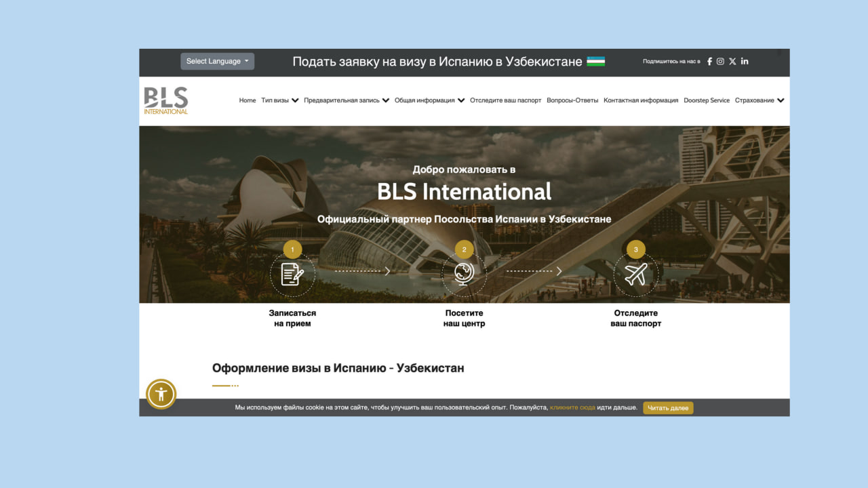Open the Instagram social icon

720,61
